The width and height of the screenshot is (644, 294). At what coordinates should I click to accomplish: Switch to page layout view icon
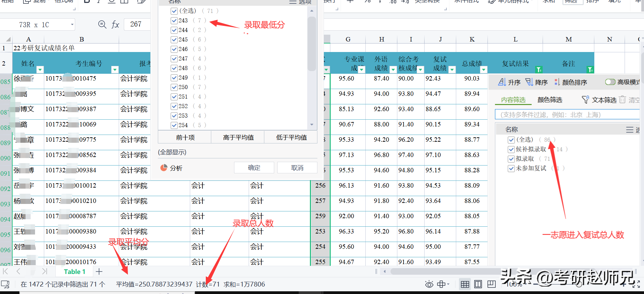(x=478, y=284)
